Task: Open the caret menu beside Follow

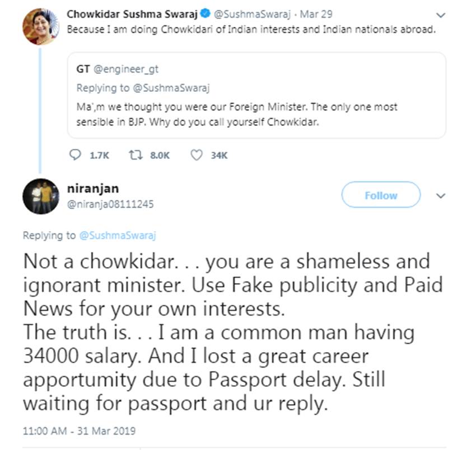Action: [441, 196]
